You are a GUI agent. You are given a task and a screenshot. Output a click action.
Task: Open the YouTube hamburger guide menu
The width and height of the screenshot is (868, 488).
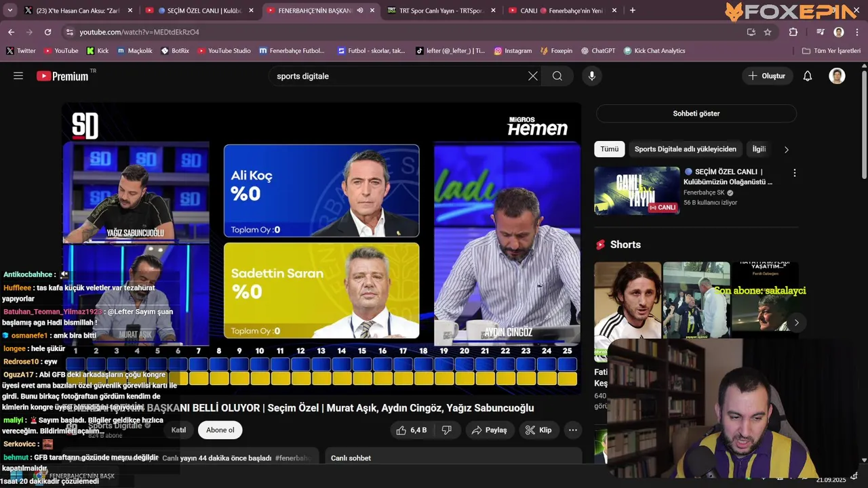coord(18,76)
